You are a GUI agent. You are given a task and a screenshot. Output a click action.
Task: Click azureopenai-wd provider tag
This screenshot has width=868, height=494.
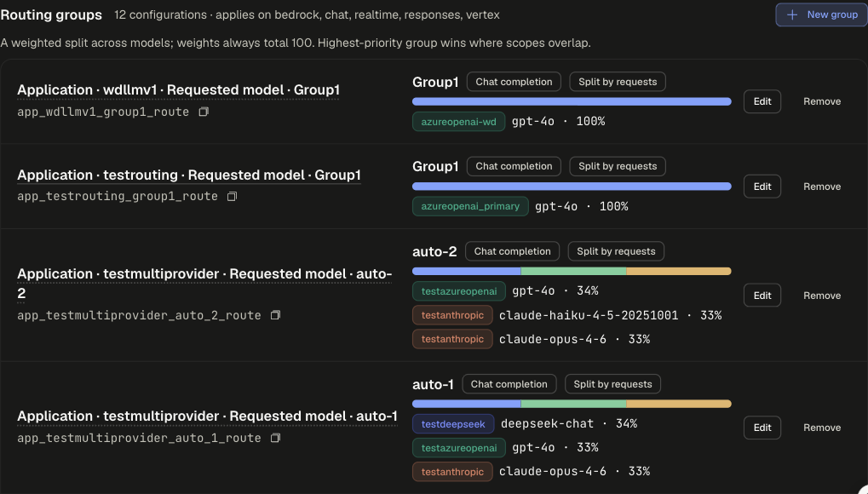point(458,122)
